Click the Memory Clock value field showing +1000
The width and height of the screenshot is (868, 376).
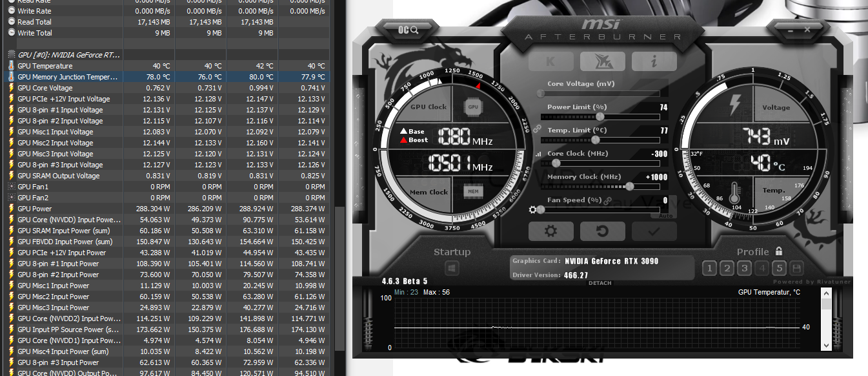click(656, 177)
